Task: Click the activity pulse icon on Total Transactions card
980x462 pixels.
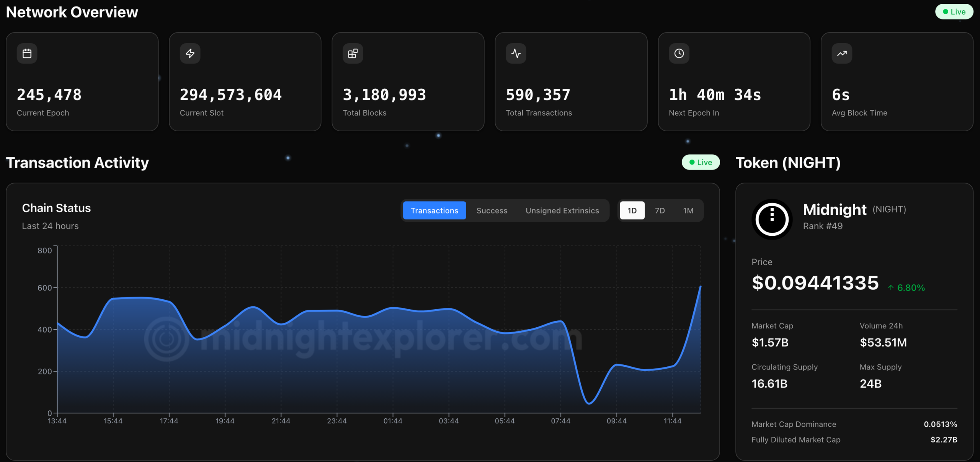Action: pyautogui.click(x=516, y=54)
